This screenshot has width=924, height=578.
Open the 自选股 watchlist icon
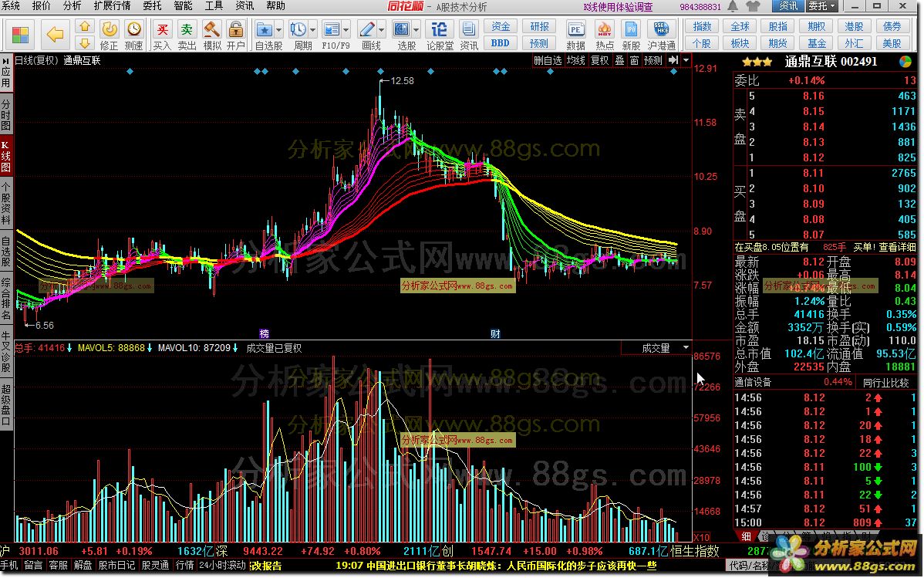click(x=265, y=29)
